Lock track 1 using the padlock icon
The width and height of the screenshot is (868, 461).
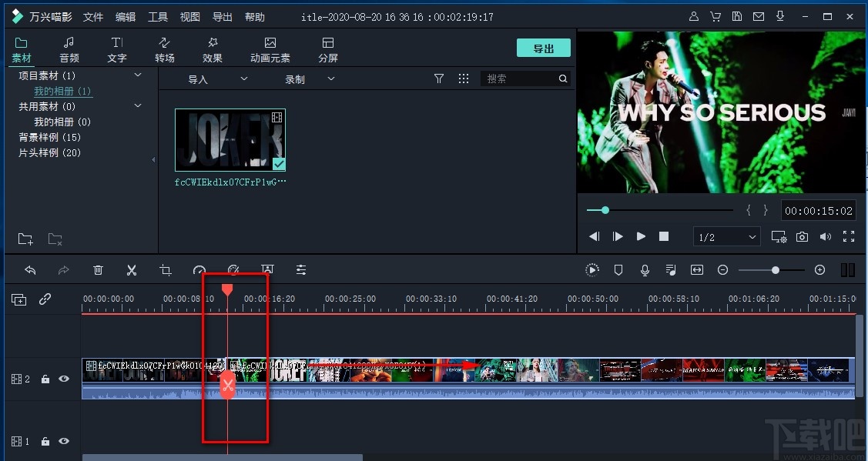[x=45, y=441]
